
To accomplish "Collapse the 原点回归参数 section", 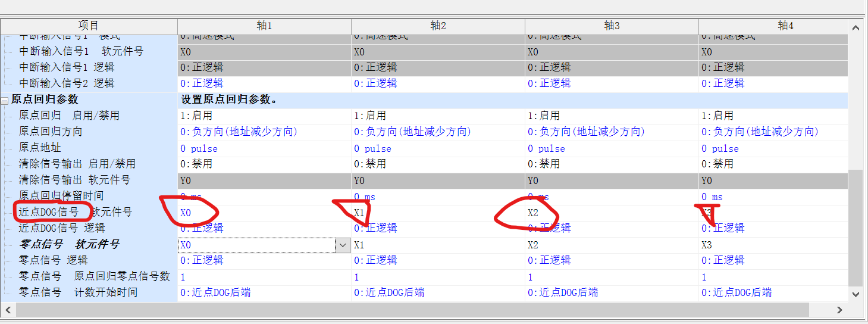I will pyautogui.click(x=5, y=100).
